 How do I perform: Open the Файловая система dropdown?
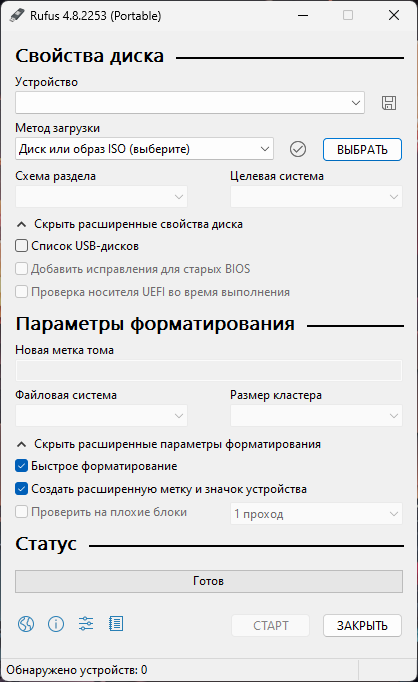click(101, 416)
